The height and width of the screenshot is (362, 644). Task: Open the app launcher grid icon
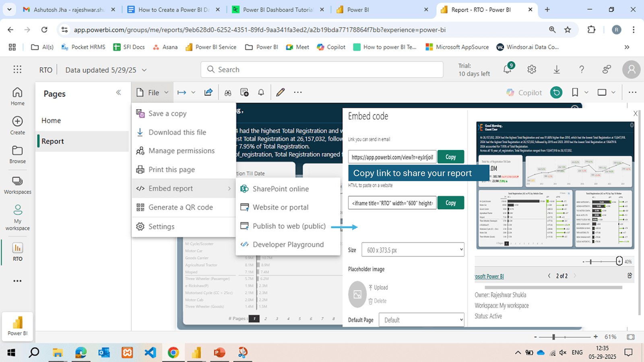tap(17, 70)
